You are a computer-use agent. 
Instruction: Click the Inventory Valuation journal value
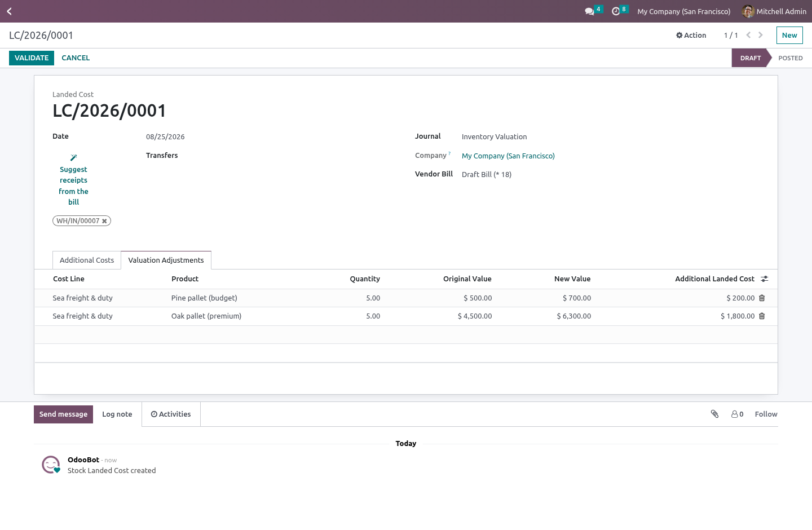coord(495,136)
